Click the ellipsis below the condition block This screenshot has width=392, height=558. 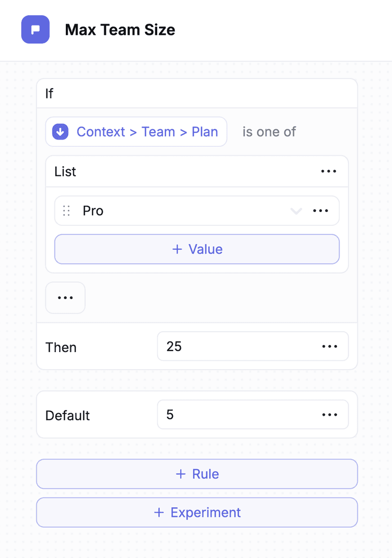[65, 297]
